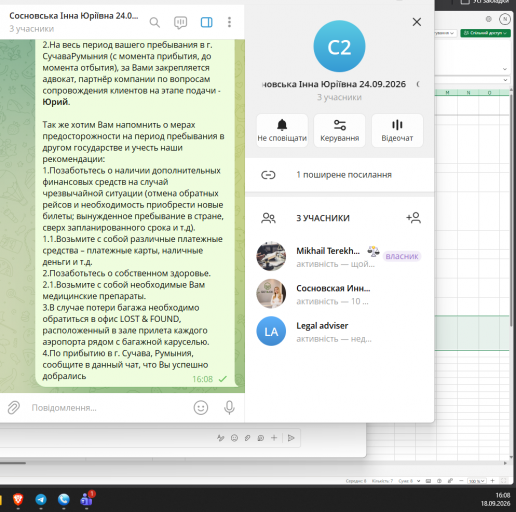Click the spreadsheet vertical scrollbar
Viewport: 516px width, 512px height.
pos(511,210)
